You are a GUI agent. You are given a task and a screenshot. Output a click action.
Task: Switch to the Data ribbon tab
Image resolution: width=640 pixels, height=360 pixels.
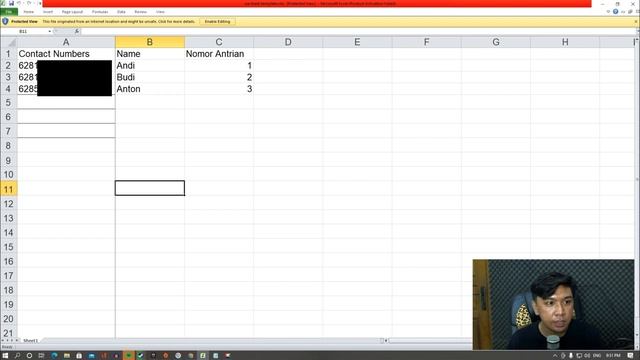coord(121,12)
